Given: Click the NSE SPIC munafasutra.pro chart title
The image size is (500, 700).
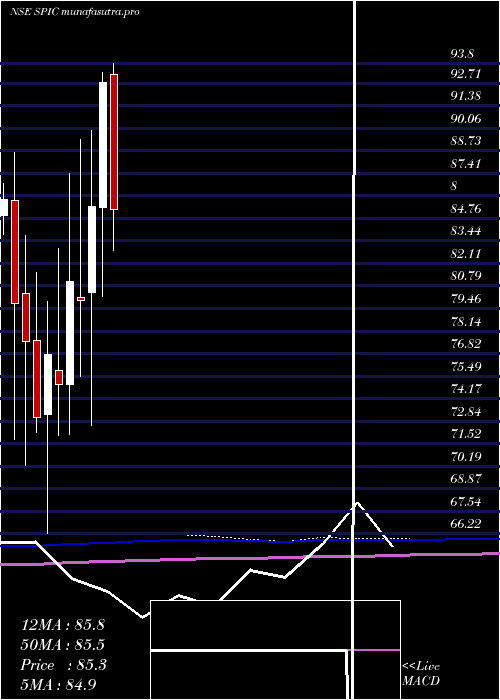Looking at the screenshot, I should (75, 12).
